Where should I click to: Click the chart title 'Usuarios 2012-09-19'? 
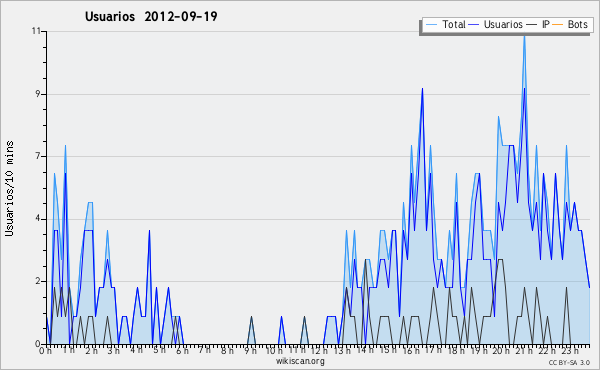click(x=151, y=16)
